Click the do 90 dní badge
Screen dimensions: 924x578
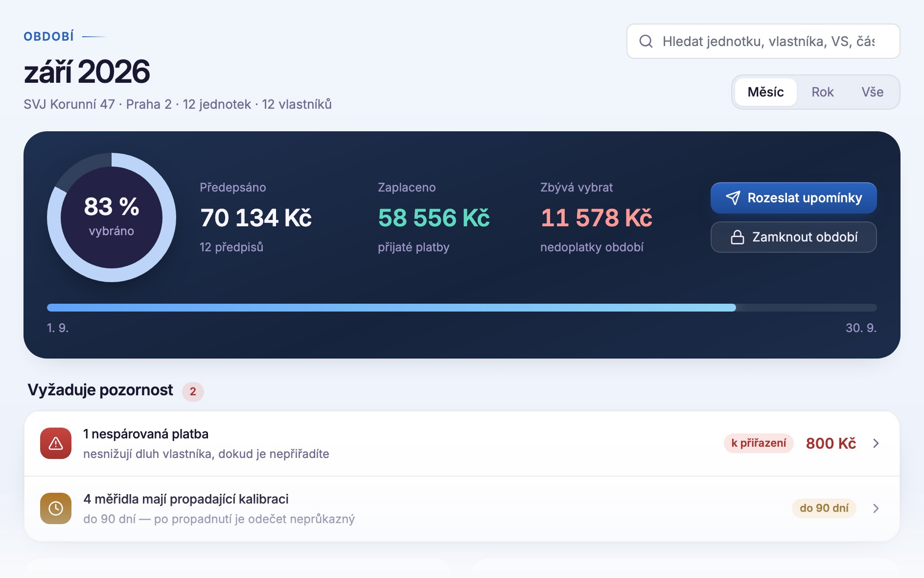[x=824, y=508]
